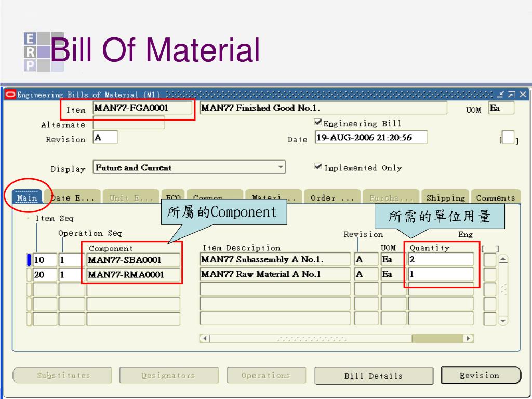Click Quantity field with value 2
Viewport: 532px width, 399px height.
(441, 260)
